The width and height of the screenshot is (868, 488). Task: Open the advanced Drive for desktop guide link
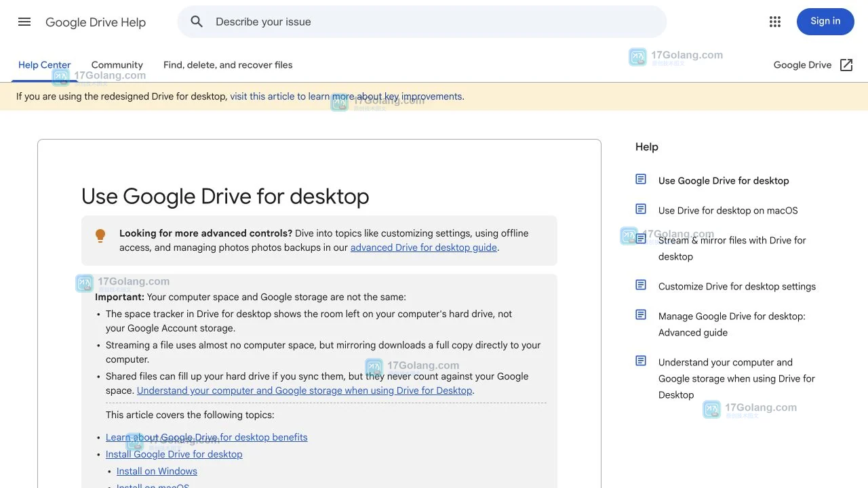click(x=424, y=247)
